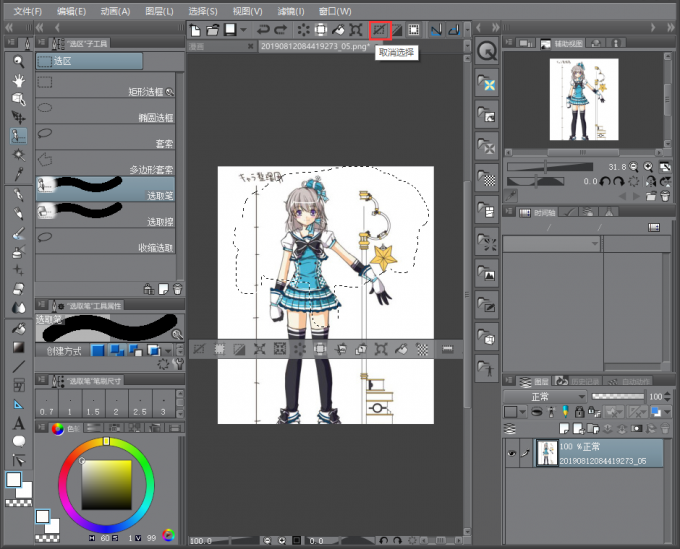Click Rotate left in the Navigator

click(606, 181)
